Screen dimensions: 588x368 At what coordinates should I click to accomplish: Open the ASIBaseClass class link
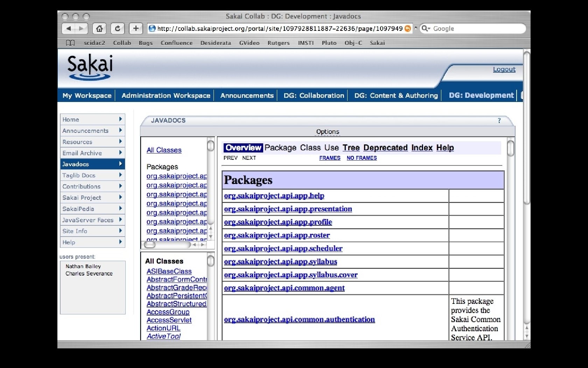tap(169, 271)
